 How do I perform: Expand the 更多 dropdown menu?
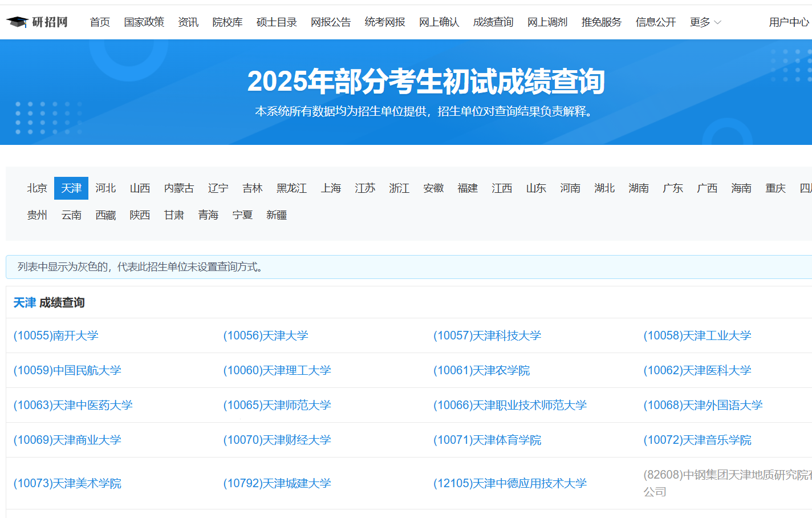click(705, 22)
